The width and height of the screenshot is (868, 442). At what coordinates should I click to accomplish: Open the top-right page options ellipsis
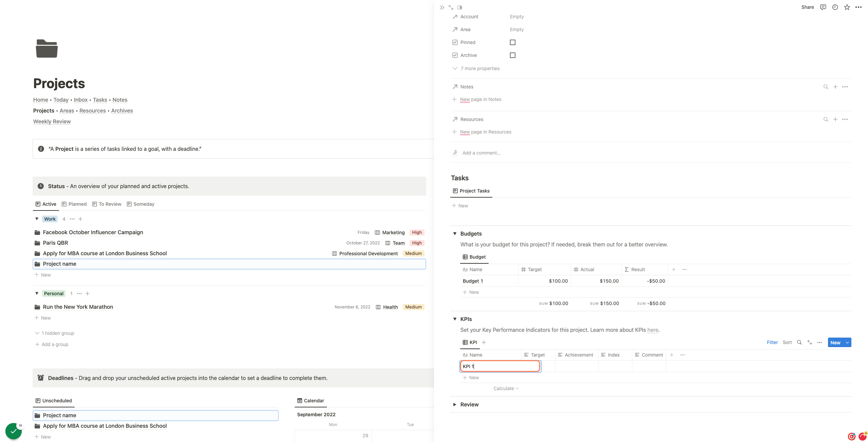[859, 7]
